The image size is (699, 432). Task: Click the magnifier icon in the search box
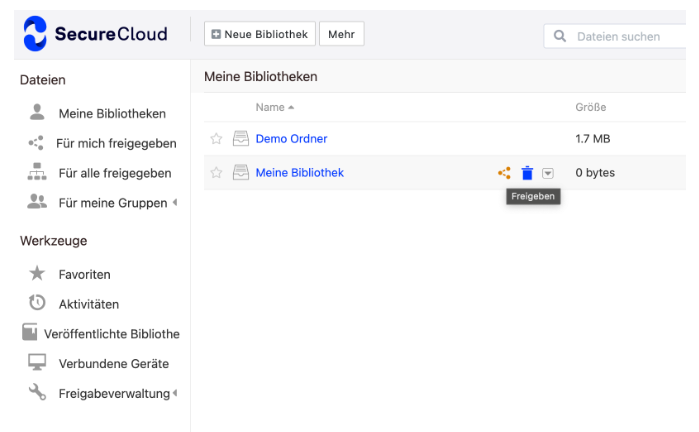[x=559, y=36]
